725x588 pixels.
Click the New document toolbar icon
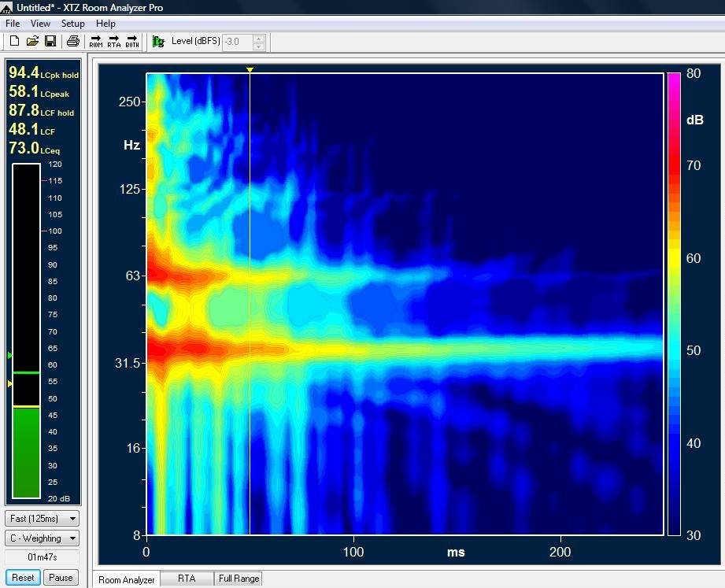(x=14, y=42)
